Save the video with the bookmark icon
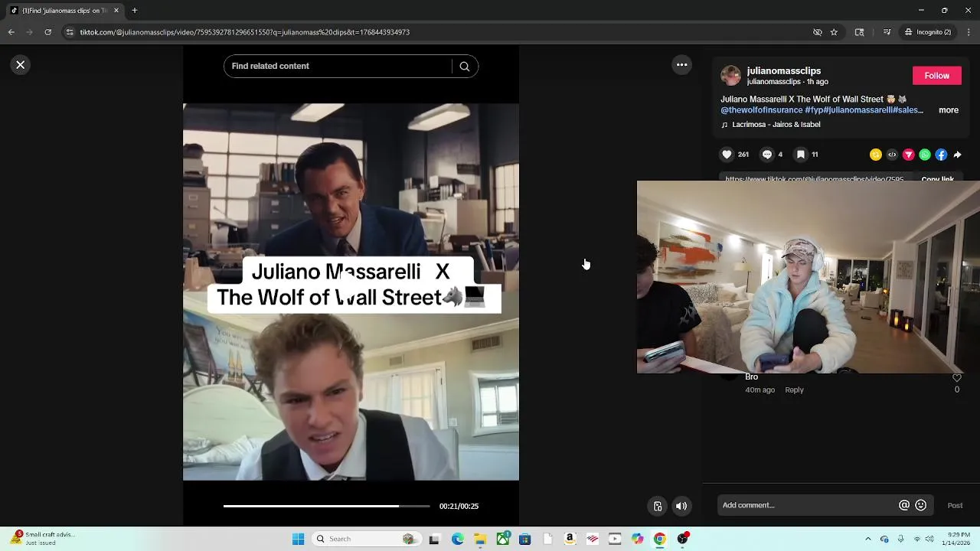980x551 pixels. point(800,155)
